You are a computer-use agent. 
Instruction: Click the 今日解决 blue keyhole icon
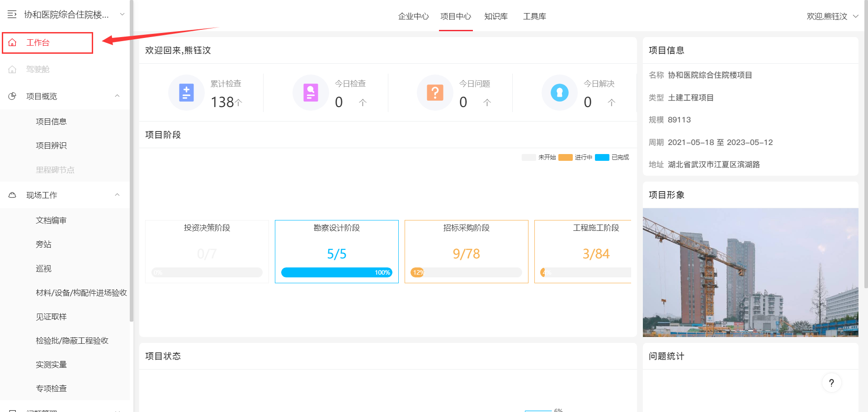coord(560,93)
